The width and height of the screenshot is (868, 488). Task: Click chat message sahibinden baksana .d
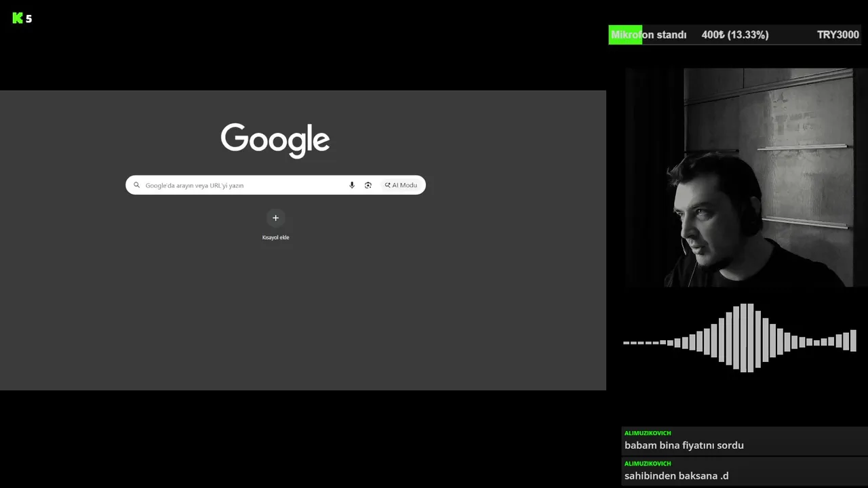[x=677, y=476]
